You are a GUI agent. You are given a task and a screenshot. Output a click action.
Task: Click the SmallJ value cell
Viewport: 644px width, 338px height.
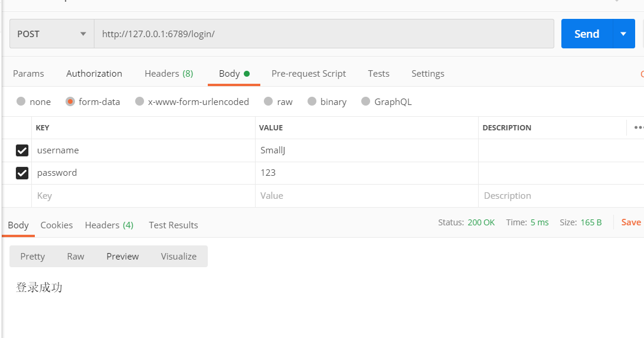[367, 150]
